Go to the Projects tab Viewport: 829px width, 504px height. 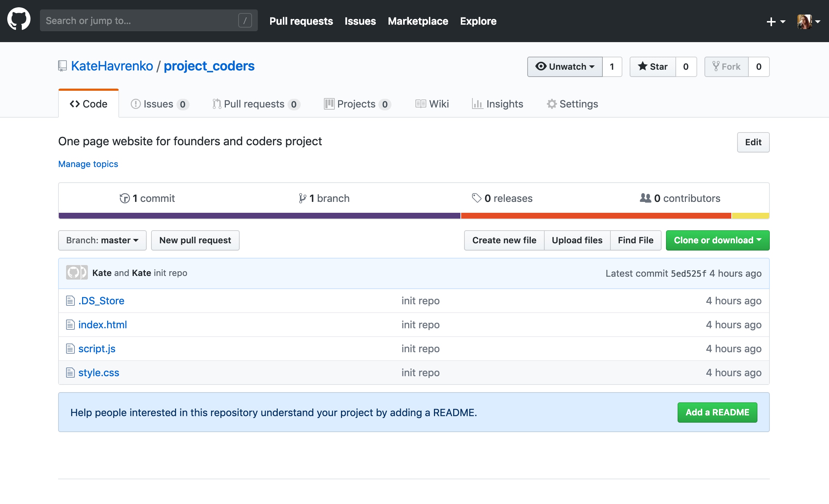click(358, 104)
